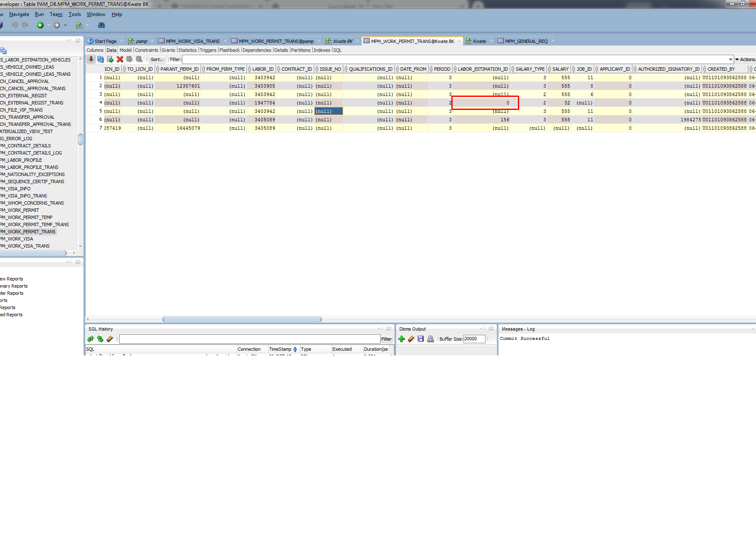
Task: Click the Redo arrow icon
Action: 25,25
